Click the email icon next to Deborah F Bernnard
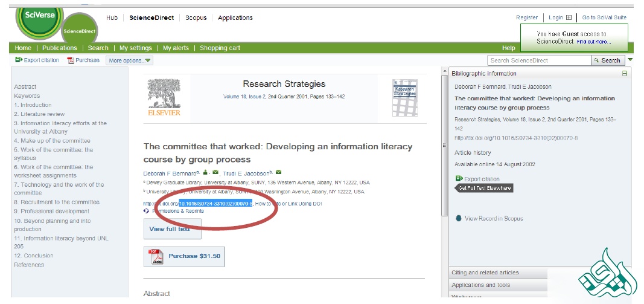 tap(215, 172)
